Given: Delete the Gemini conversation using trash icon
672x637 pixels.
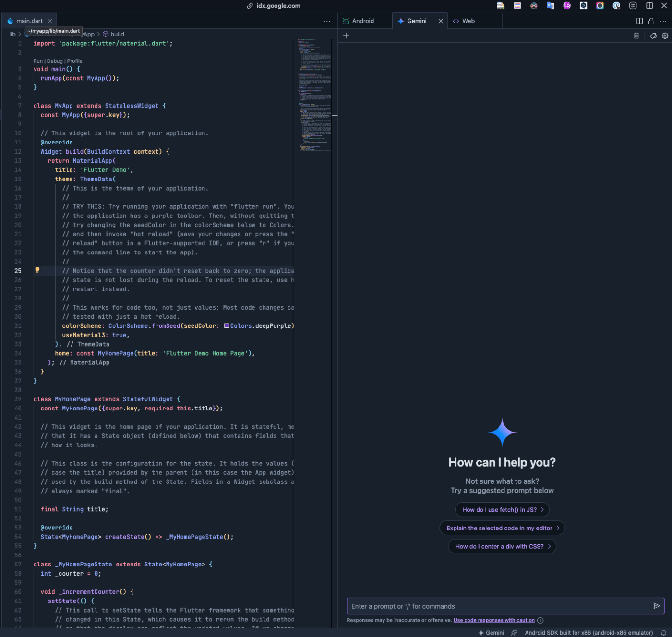Looking at the screenshot, I should (636, 36).
